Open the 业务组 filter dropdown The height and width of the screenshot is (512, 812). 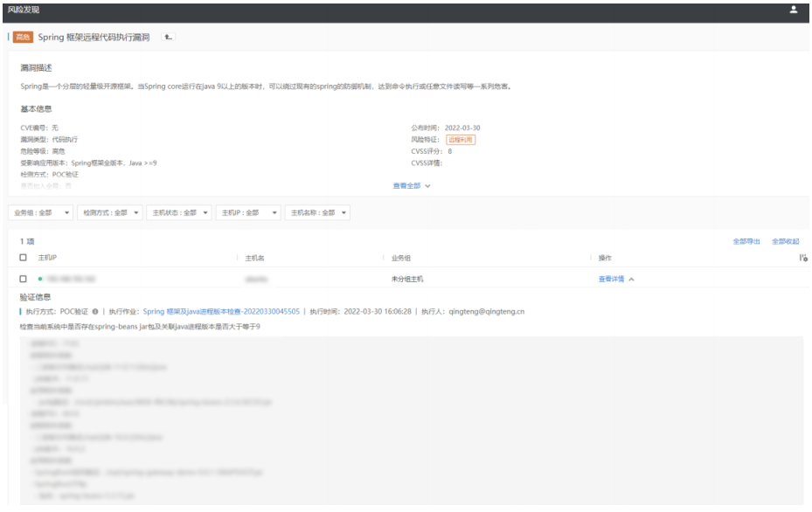pyautogui.click(x=40, y=213)
